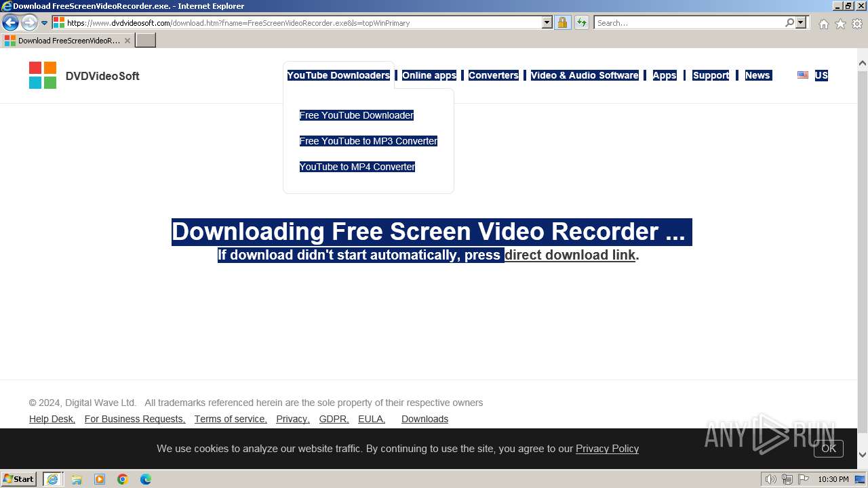Click the 10:30 PM system clock
The height and width of the screenshot is (488, 868).
833,479
